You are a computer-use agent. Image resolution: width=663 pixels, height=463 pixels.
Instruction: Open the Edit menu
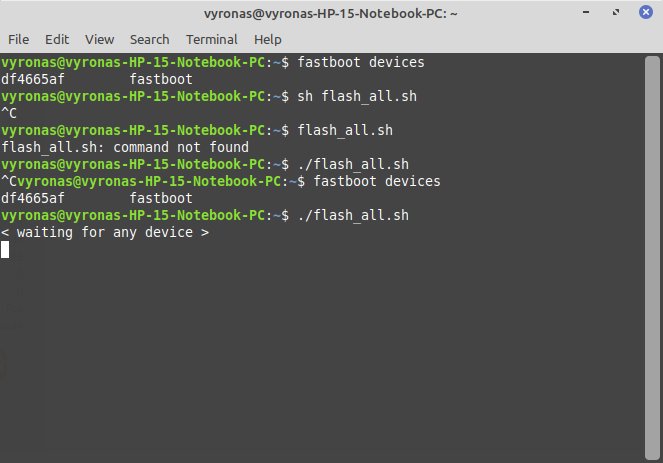coord(57,39)
